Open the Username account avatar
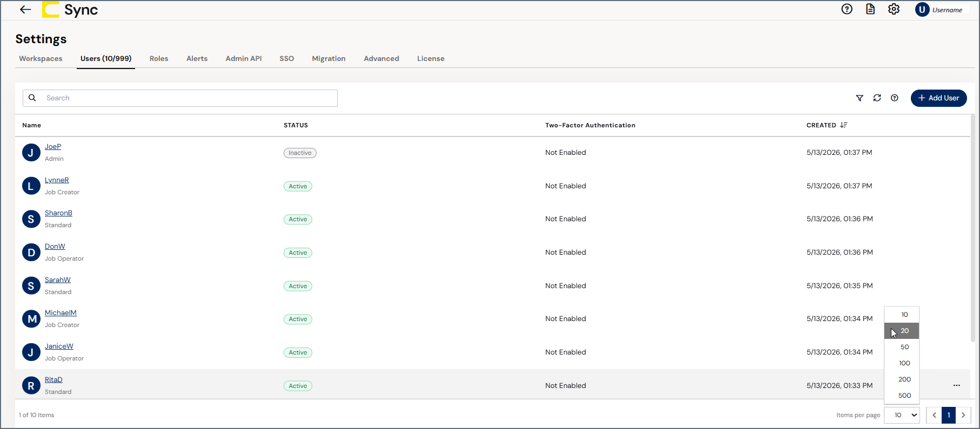The width and height of the screenshot is (980, 429). 922,10
